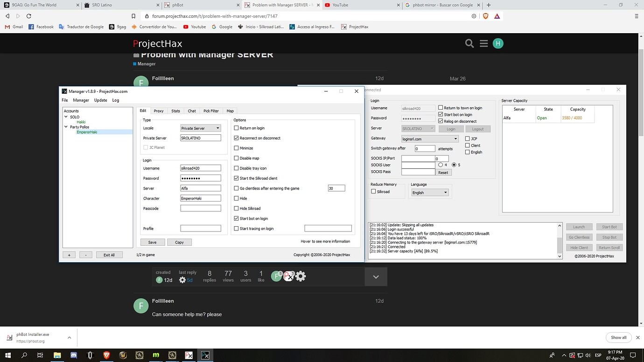Viewport: 644px width, 362px height.
Task: Switch to the Proxy tab
Action: (x=158, y=111)
